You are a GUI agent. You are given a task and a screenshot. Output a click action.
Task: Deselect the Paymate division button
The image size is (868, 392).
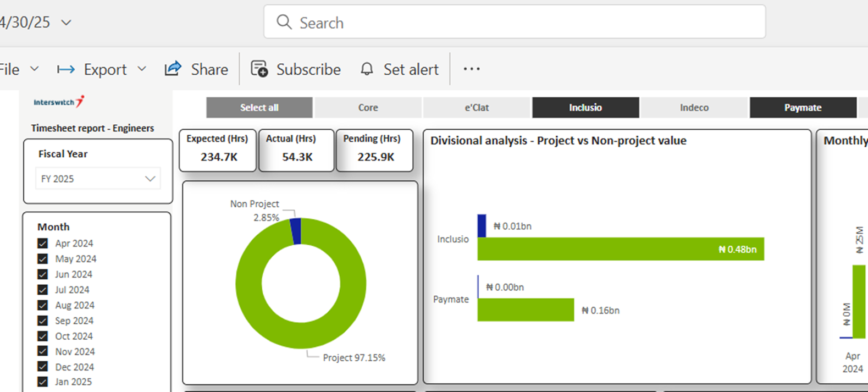coord(803,108)
